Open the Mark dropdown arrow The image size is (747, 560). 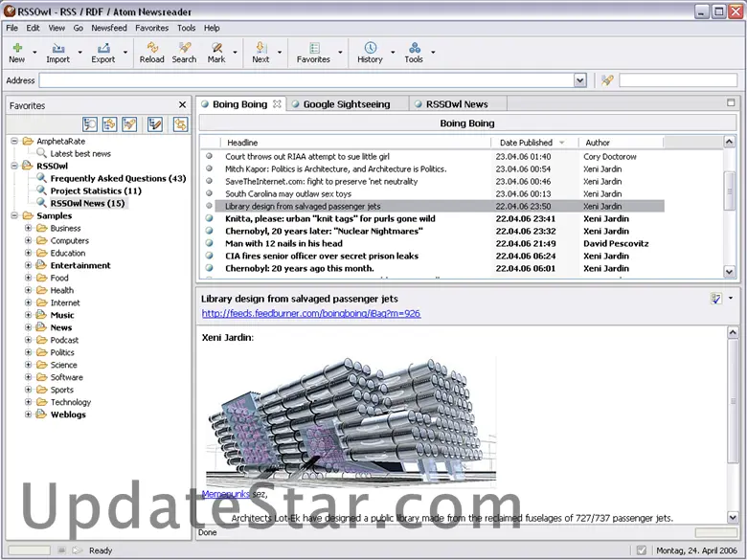[x=235, y=52]
